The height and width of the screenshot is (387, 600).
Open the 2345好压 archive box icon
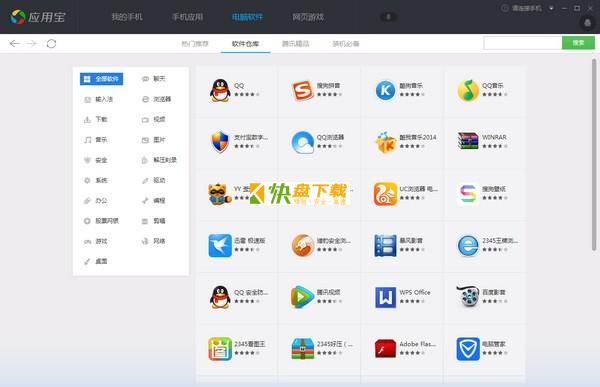tap(303, 349)
